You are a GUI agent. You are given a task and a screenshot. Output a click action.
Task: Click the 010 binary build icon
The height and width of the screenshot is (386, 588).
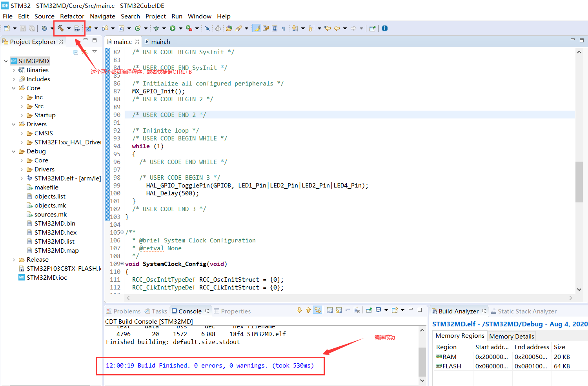[77, 28]
